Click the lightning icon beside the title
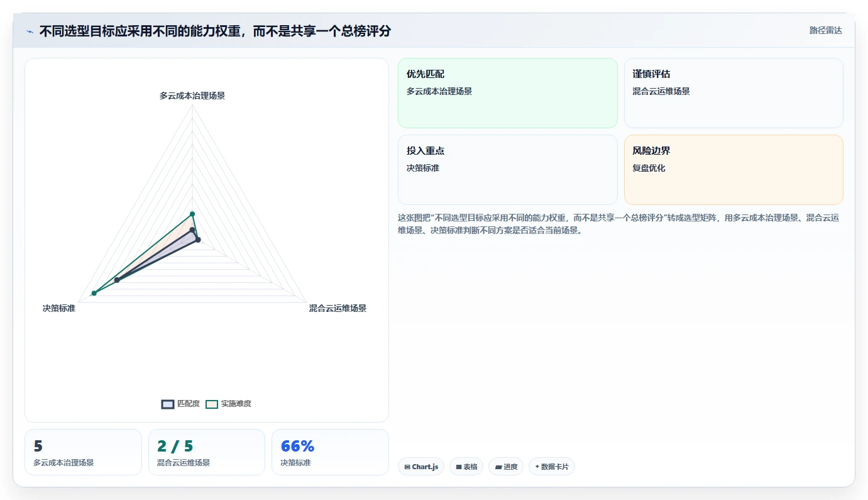The height and width of the screenshot is (500, 868). pyautogui.click(x=30, y=31)
